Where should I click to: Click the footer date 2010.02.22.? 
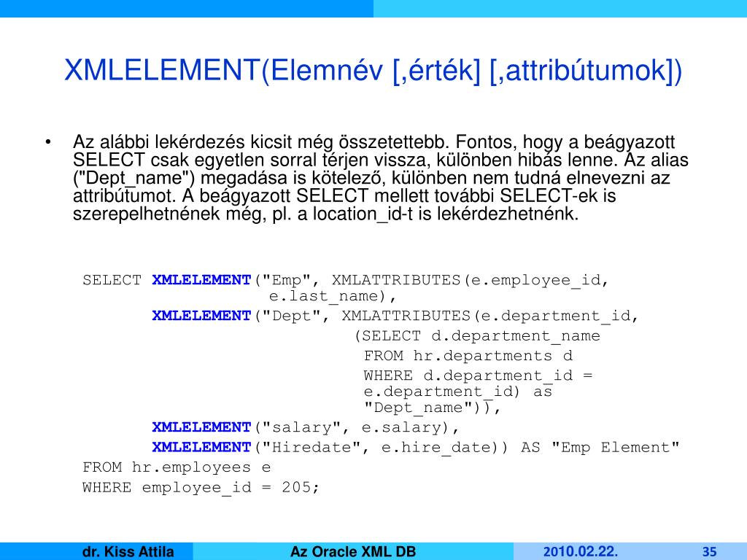(x=581, y=551)
